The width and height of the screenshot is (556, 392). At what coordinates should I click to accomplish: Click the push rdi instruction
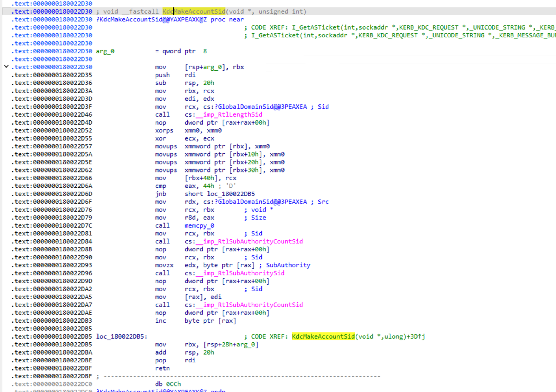pos(175,75)
